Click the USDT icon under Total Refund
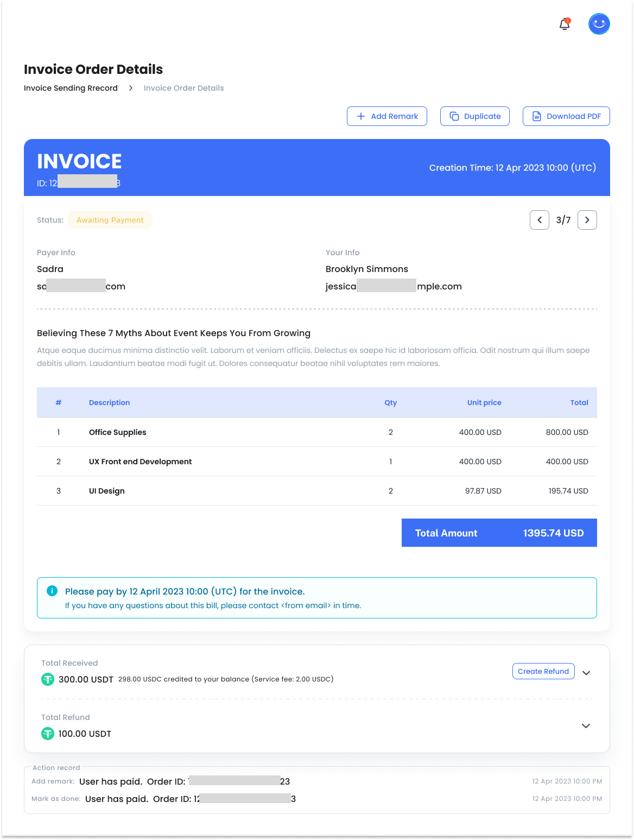The height and width of the screenshot is (840, 634). pyautogui.click(x=48, y=734)
